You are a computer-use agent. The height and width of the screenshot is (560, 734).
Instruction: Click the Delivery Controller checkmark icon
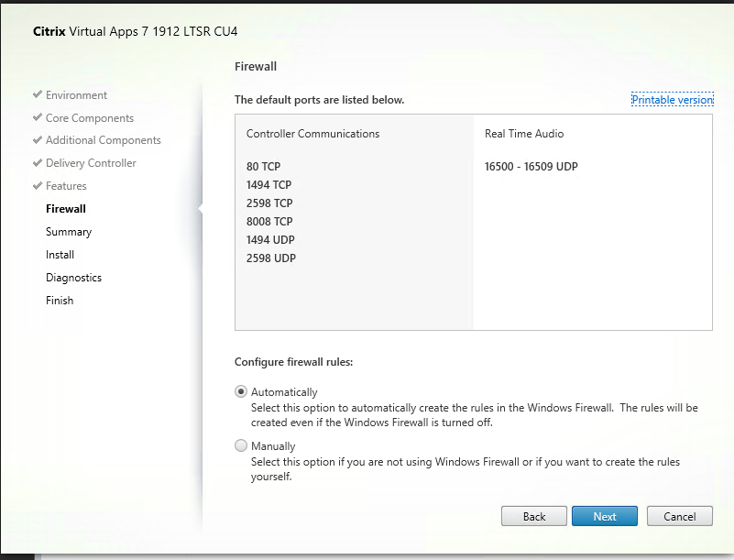click(x=38, y=162)
